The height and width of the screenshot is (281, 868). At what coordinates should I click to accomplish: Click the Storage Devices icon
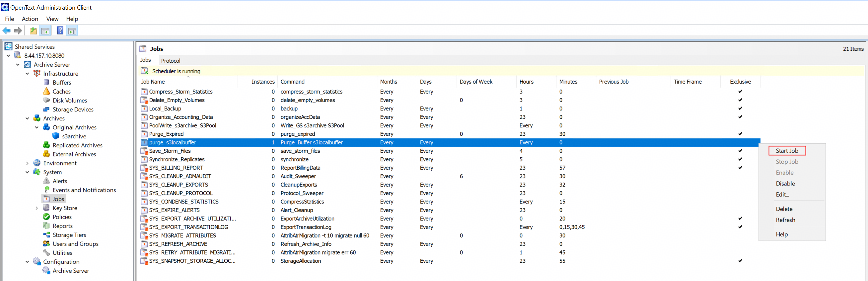tap(46, 109)
